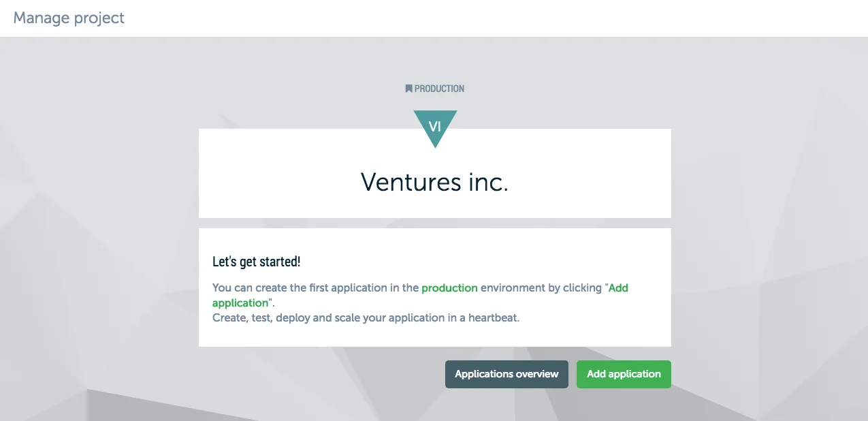This screenshot has width=868, height=421.
Task: Select the PRODUCTION environment label
Action: click(439, 89)
